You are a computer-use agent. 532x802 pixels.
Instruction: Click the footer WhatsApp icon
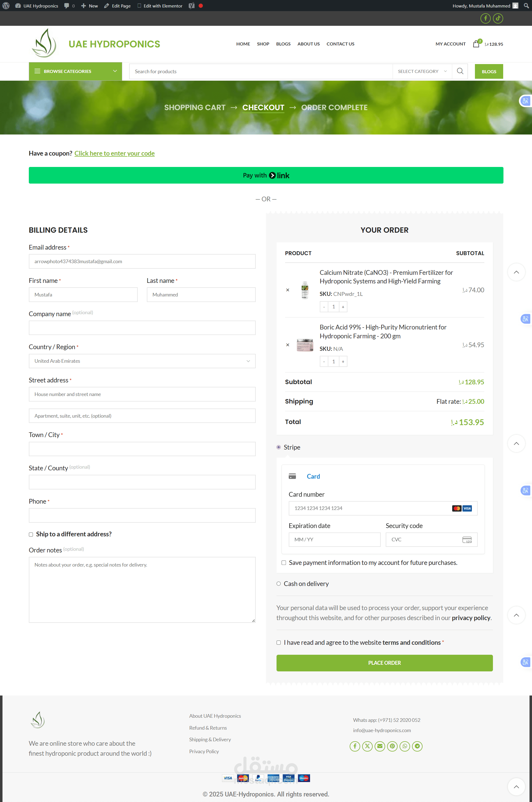405,746
